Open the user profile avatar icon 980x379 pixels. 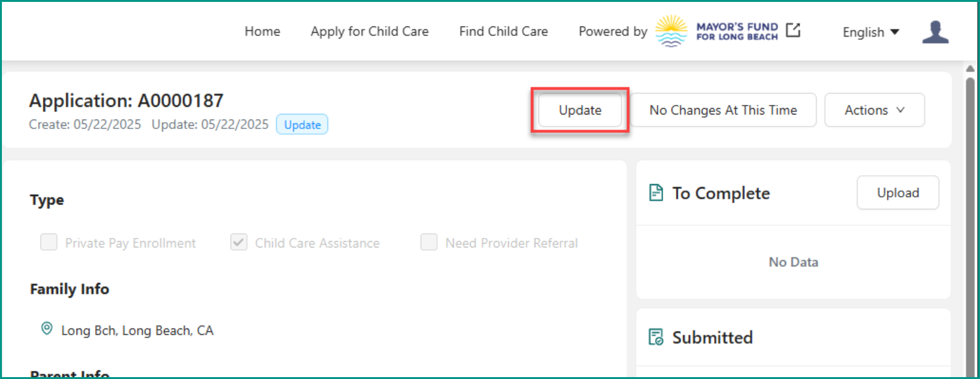(x=935, y=32)
